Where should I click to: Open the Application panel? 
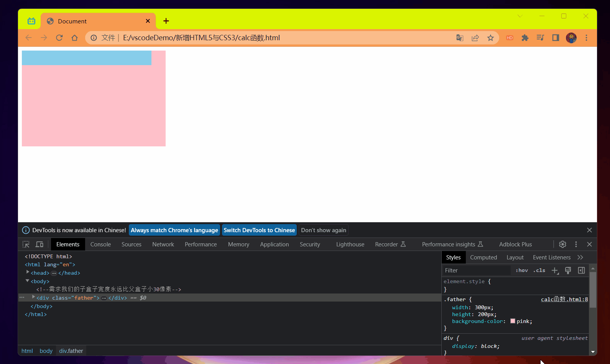pos(275,244)
